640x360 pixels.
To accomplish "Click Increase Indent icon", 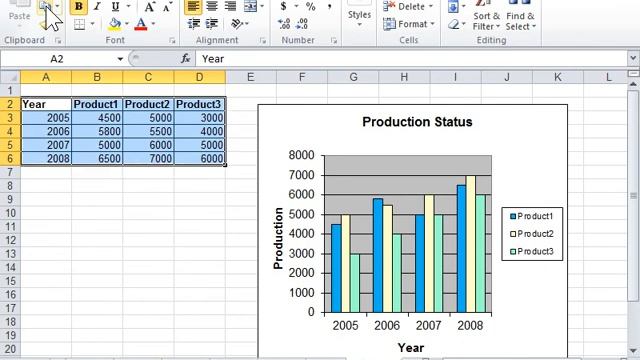I will pyautogui.click(x=211, y=24).
